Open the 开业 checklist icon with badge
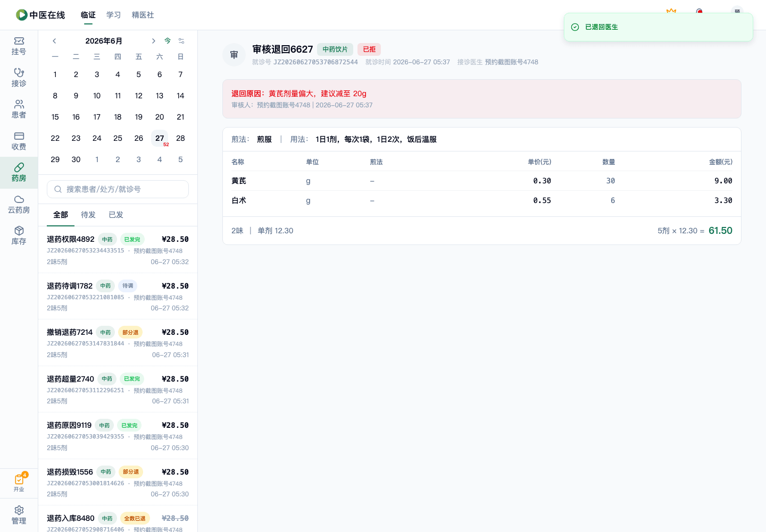766x532 pixels. coord(19,483)
